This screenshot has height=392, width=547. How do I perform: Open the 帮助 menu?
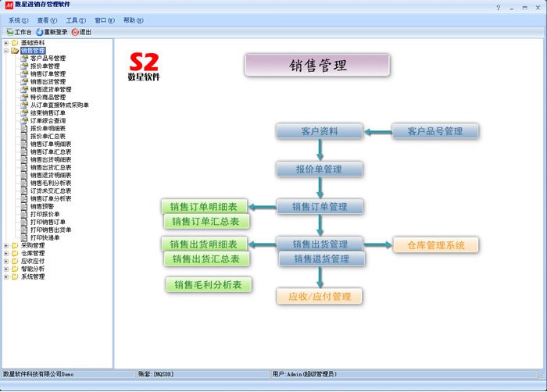click(134, 20)
